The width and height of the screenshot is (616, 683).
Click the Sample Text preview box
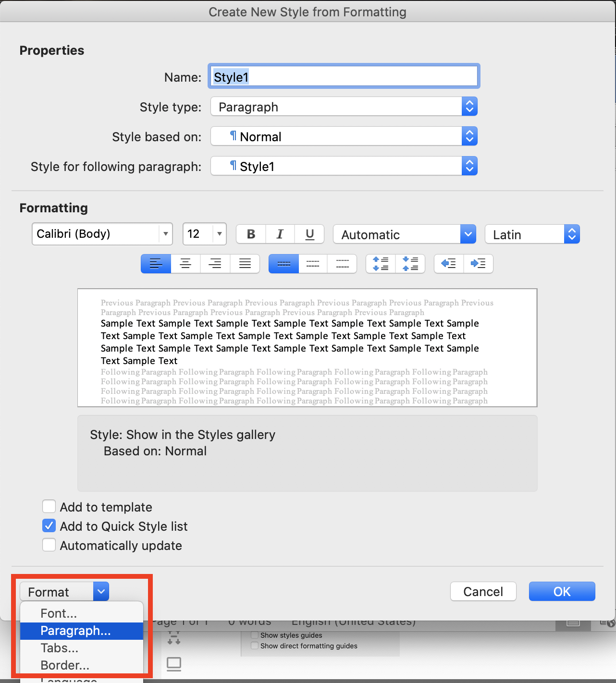pyautogui.click(x=308, y=348)
